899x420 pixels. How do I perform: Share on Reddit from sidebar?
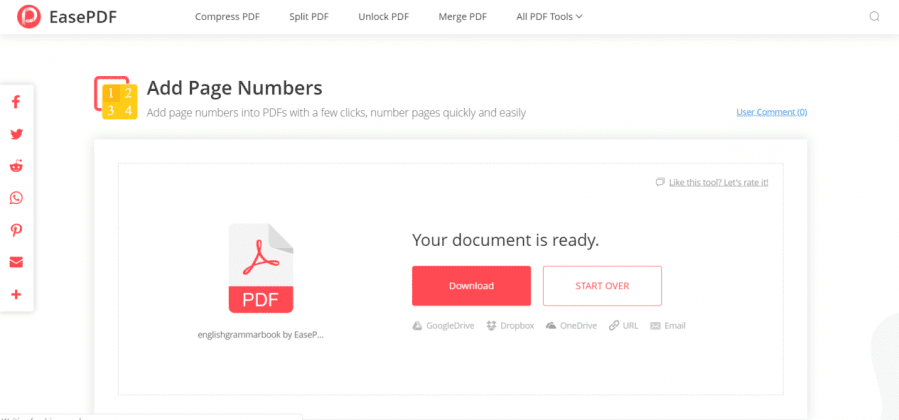pos(16,167)
